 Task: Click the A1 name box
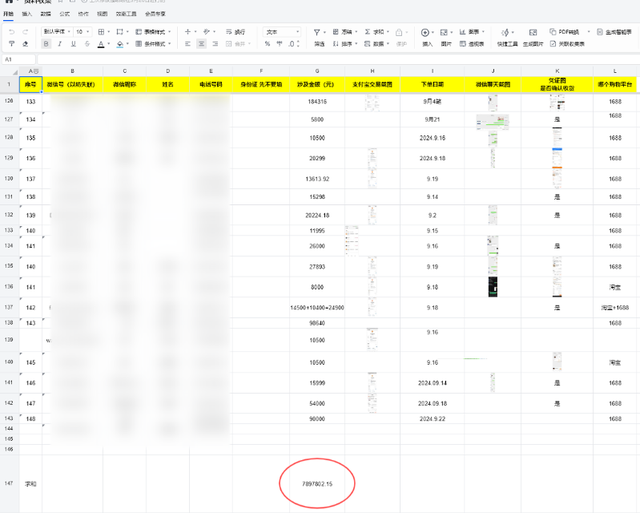pyautogui.click(x=19, y=60)
